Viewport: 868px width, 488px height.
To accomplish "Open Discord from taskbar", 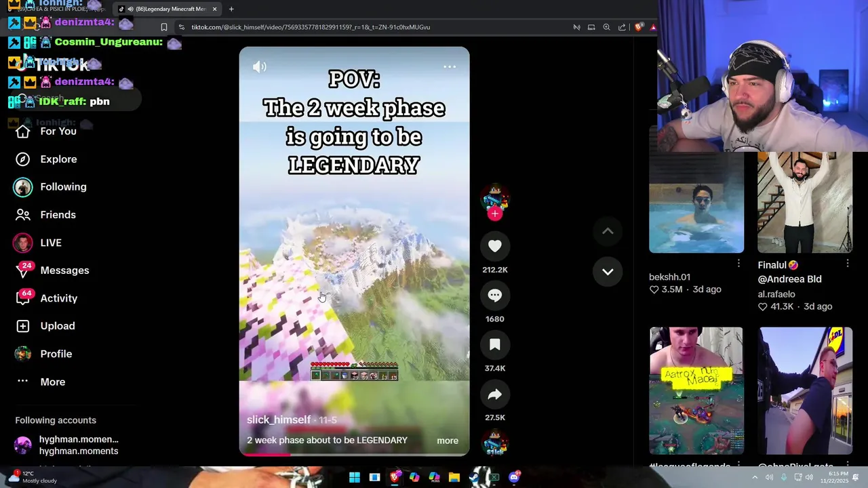I will [514, 477].
